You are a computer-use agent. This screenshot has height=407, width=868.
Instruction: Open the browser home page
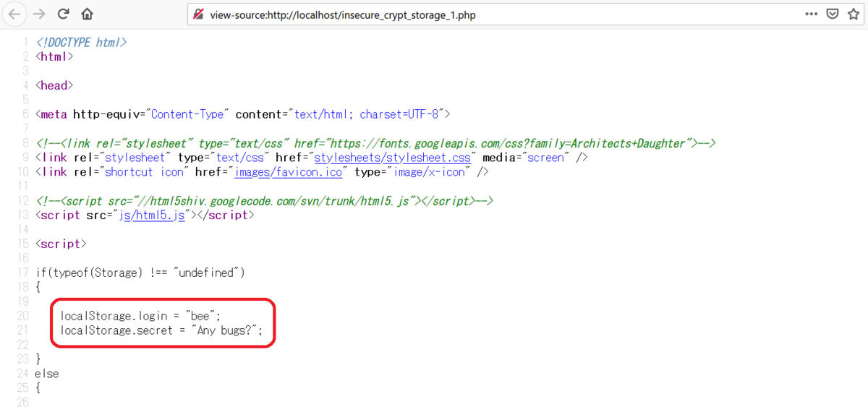pyautogui.click(x=87, y=14)
